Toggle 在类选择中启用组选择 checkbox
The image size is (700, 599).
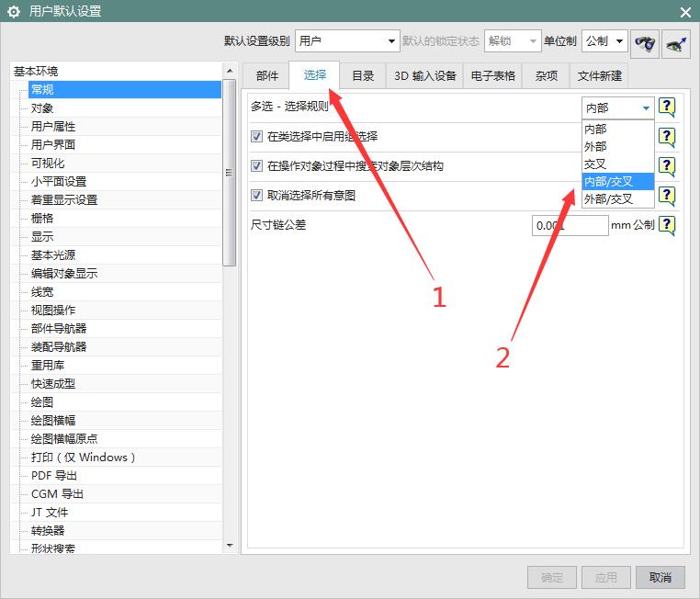point(256,136)
